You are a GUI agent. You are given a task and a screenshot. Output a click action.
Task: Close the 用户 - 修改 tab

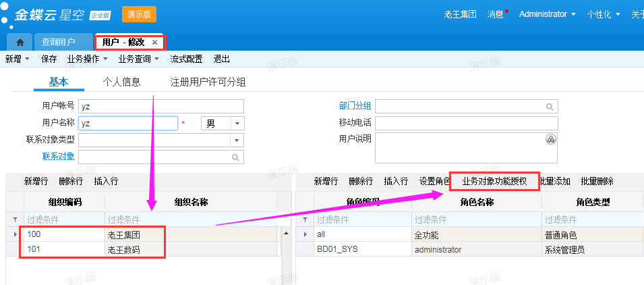[154, 43]
